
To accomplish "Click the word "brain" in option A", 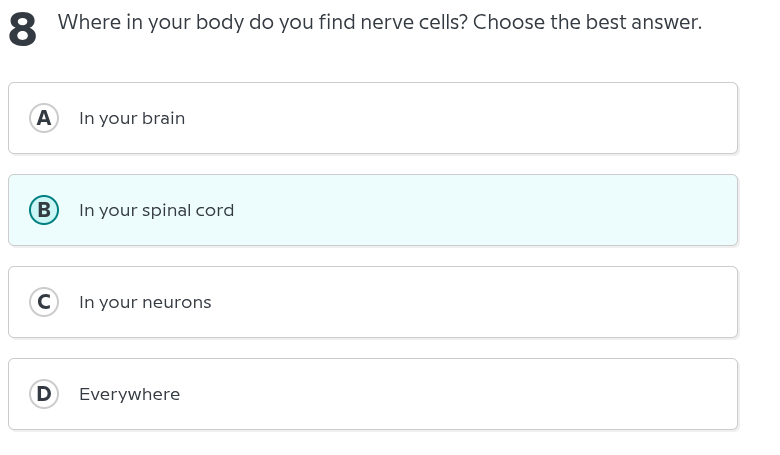I will click(x=163, y=118).
